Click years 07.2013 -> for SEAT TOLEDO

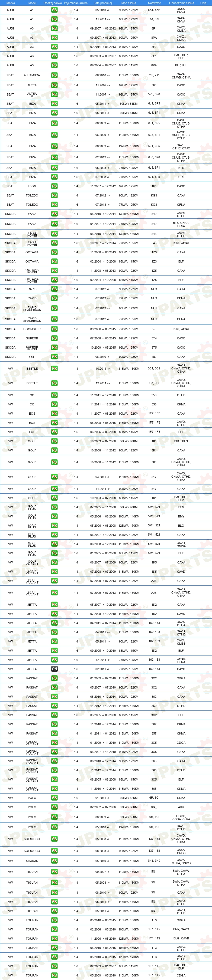[x=102, y=205]
